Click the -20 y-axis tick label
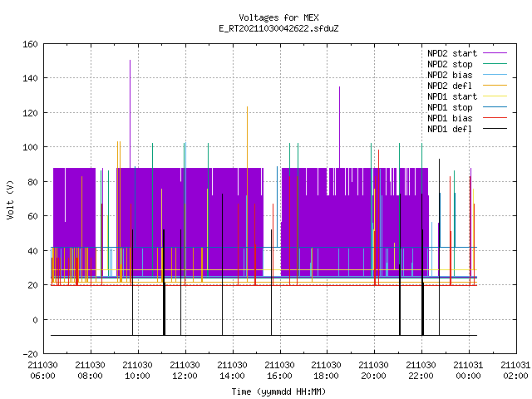This screenshot has width=532, height=399. [30, 354]
